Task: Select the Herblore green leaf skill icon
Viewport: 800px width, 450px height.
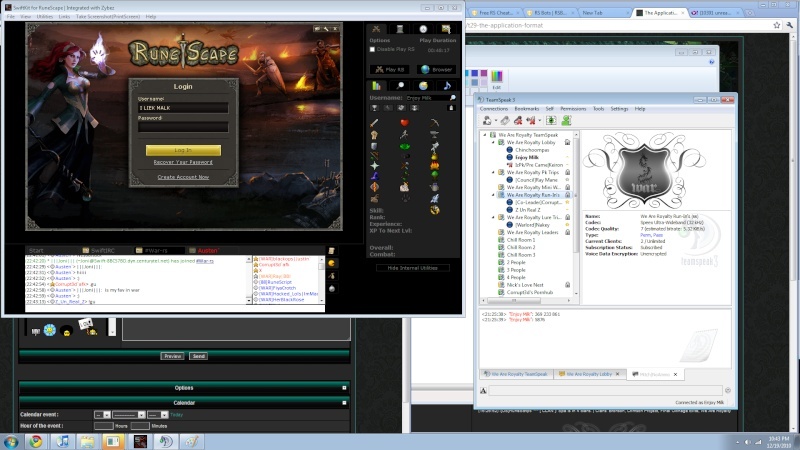Action: tap(404, 146)
